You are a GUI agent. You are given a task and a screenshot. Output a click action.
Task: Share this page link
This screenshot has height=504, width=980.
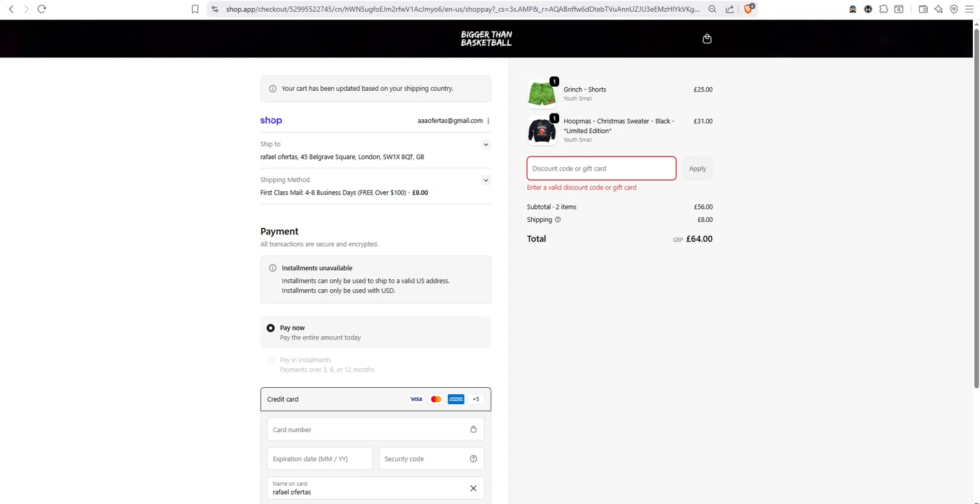click(730, 9)
